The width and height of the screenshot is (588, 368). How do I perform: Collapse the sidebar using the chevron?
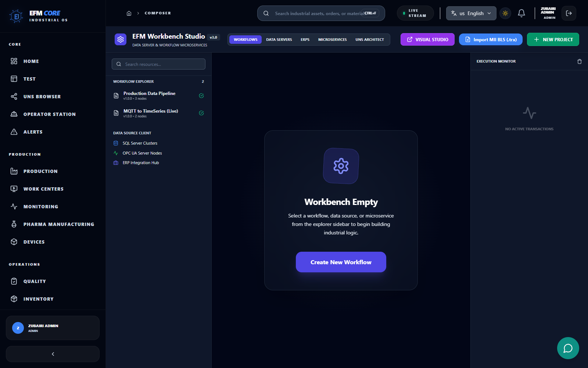click(53, 354)
